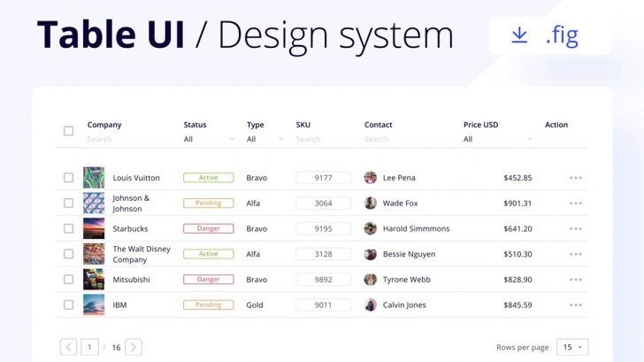The height and width of the screenshot is (362, 644).
Task: Click the IBM company thumbnail
Action: (x=94, y=304)
